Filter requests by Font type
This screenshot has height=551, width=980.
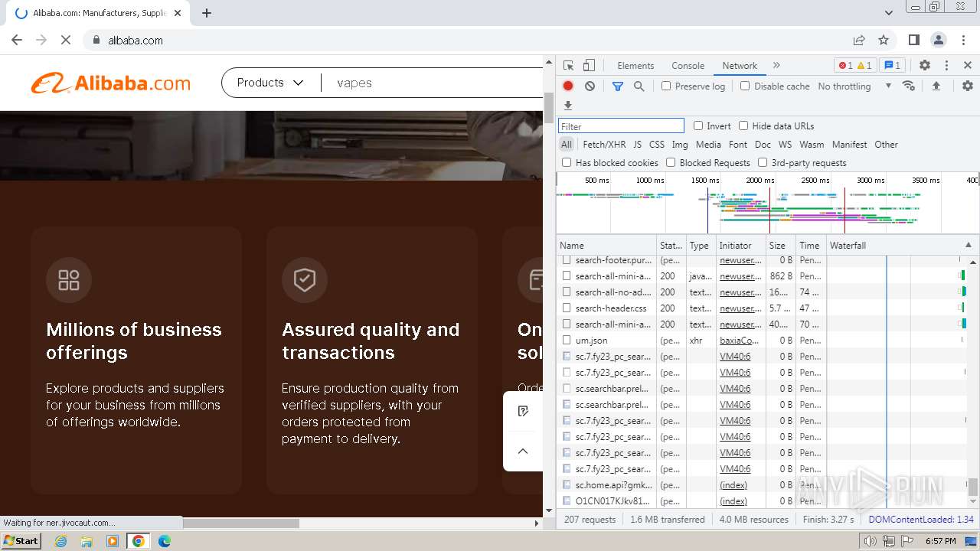click(738, 144)
